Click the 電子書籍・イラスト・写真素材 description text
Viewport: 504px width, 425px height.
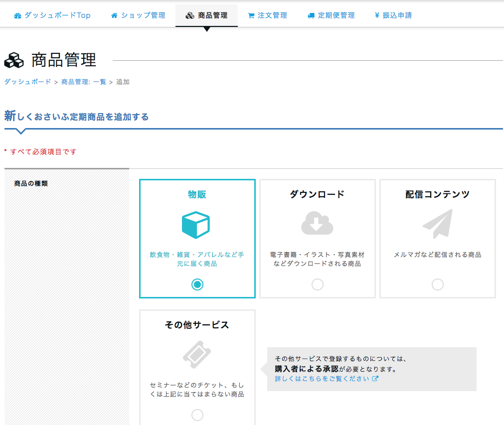(317, 259)
